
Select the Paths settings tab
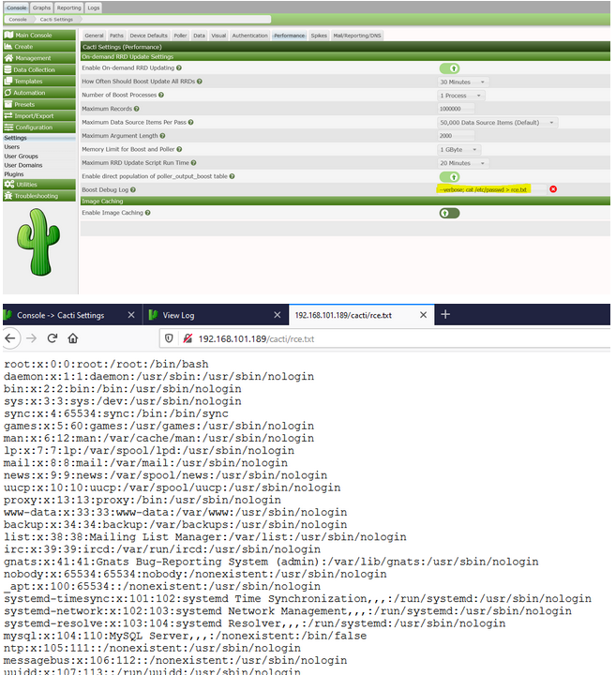coord(116,36)
